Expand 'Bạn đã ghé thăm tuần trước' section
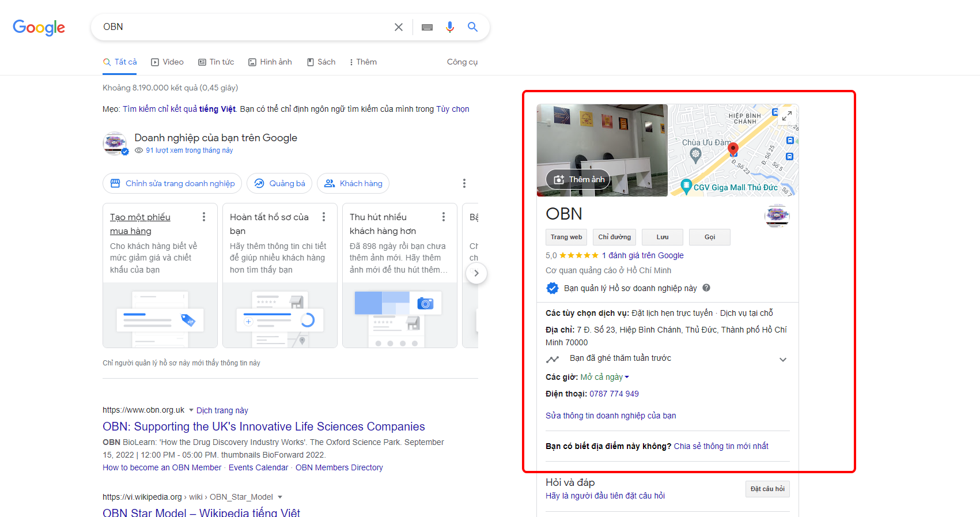Viewport: 980px width, 517px height. point(782,359)
